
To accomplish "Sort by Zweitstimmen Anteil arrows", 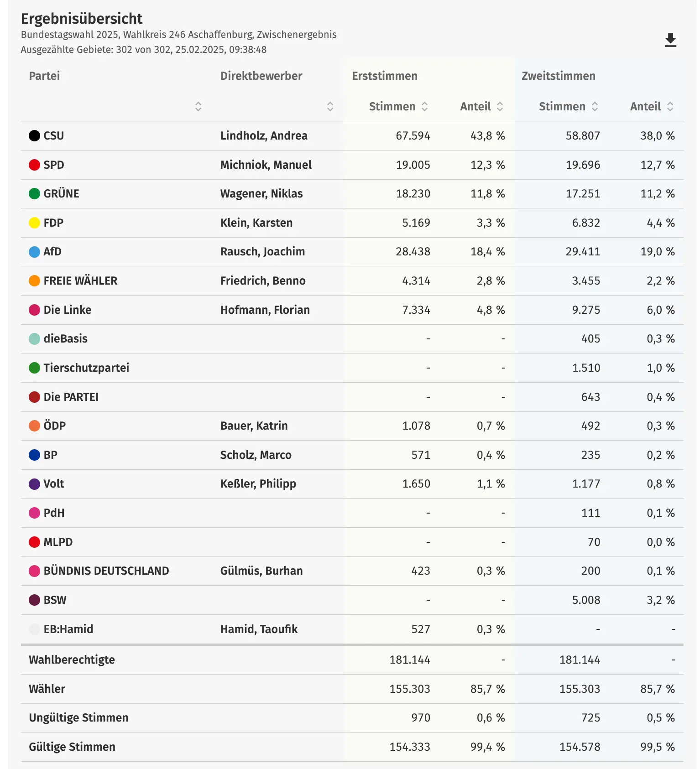I will click(x=670, y=106).
